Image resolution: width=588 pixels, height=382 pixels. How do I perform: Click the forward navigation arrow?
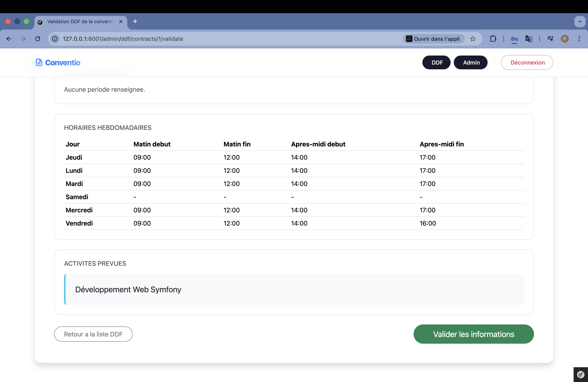pyautogui.click(x=23, y=39)
